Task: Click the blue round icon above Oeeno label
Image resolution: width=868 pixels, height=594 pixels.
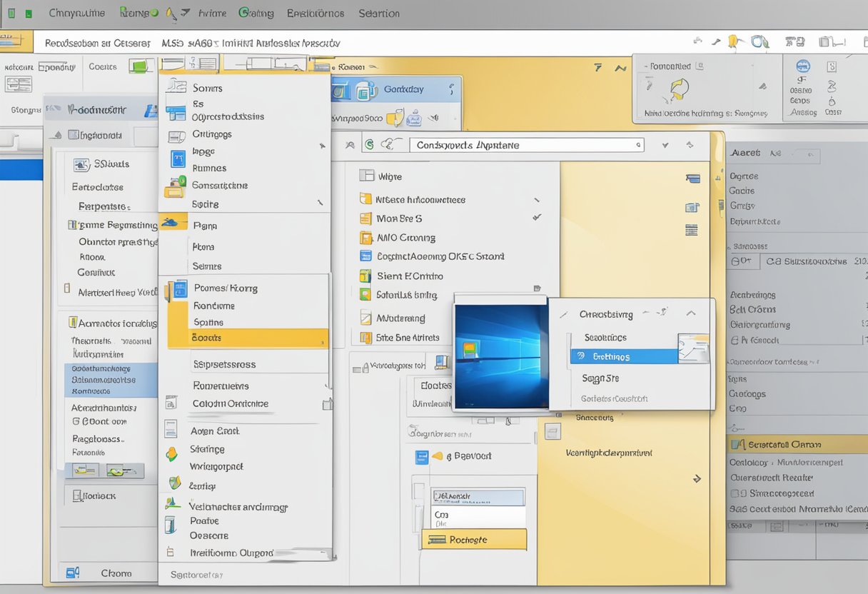Action: click(x=803, y=66)
